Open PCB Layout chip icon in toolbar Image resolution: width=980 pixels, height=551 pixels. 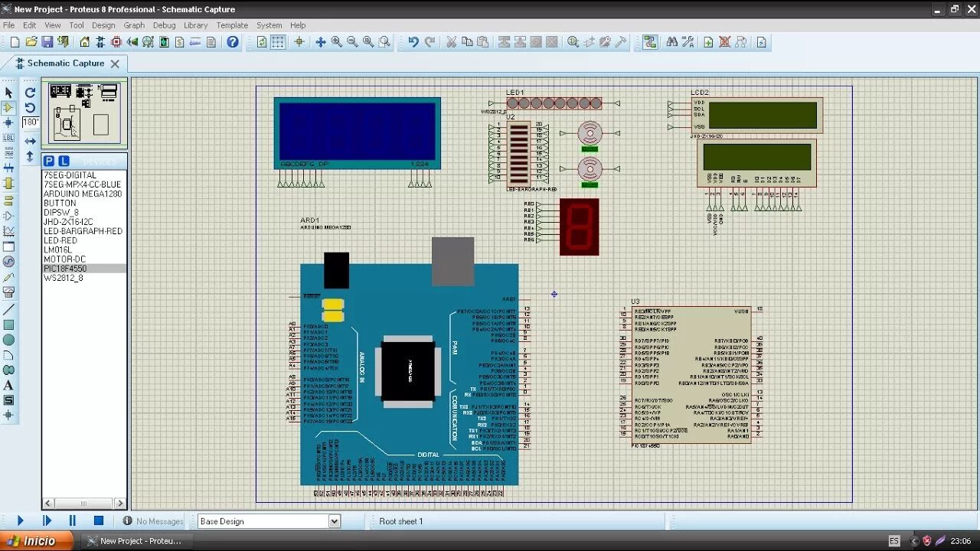[116, 42]
